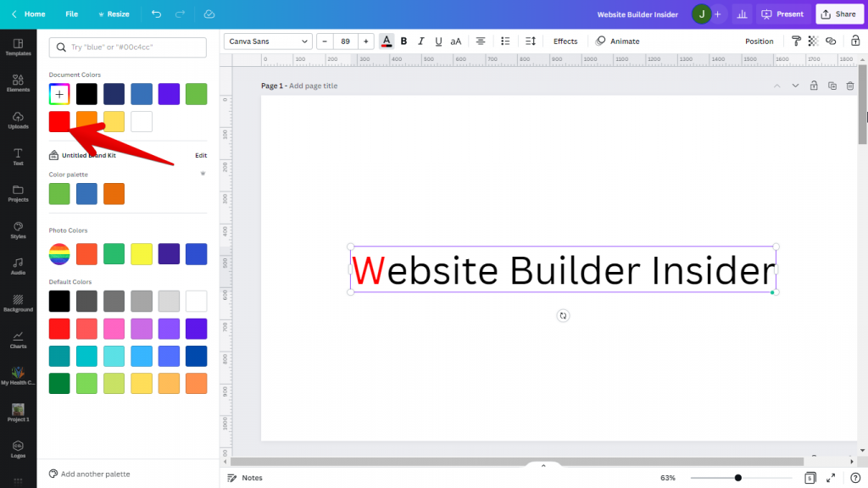Open the Uploads panel
Viewport: 868px width, 488px height.
pyautogui.click(x=18, y=119)
